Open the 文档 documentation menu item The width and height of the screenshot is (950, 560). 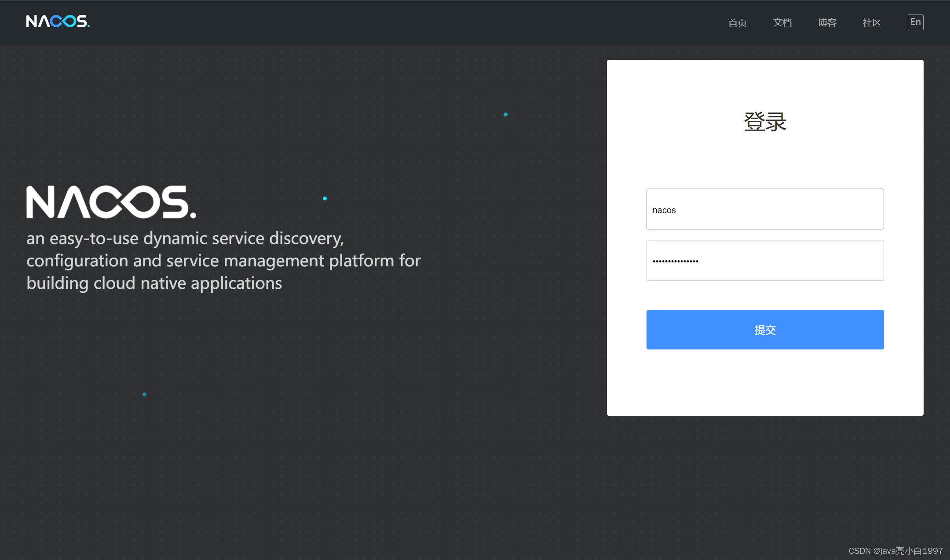coord(782,22)
